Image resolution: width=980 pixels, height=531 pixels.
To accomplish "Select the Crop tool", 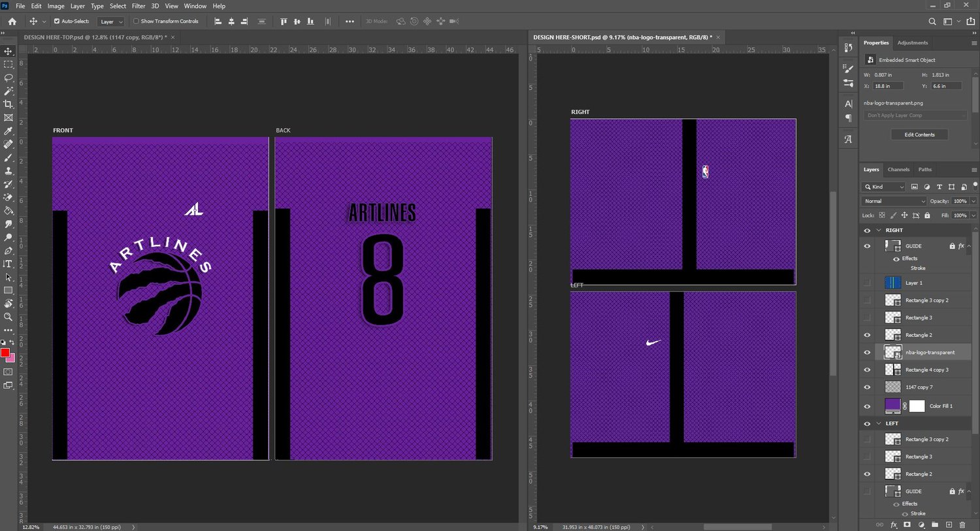I will (x=8, y=105).
